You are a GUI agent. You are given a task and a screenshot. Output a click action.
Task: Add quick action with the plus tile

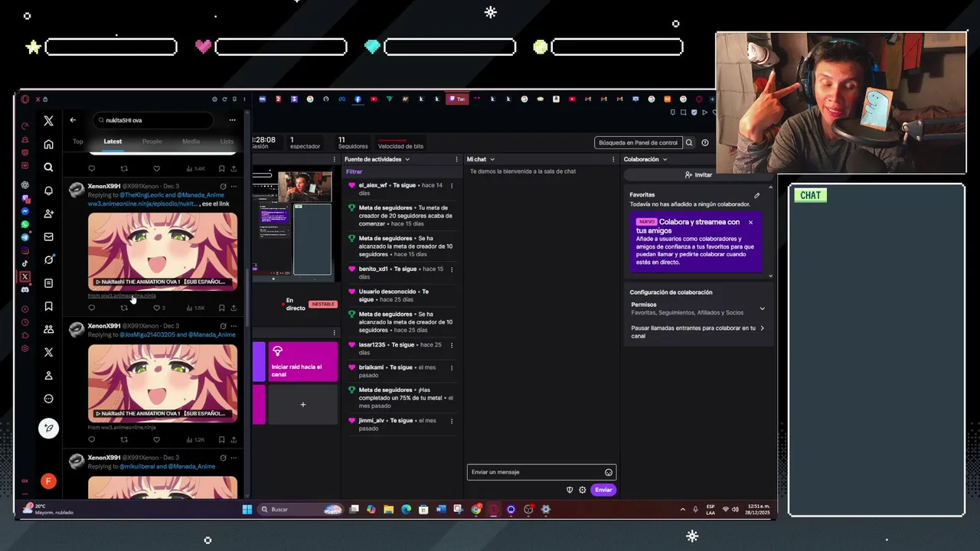point(302,404)
